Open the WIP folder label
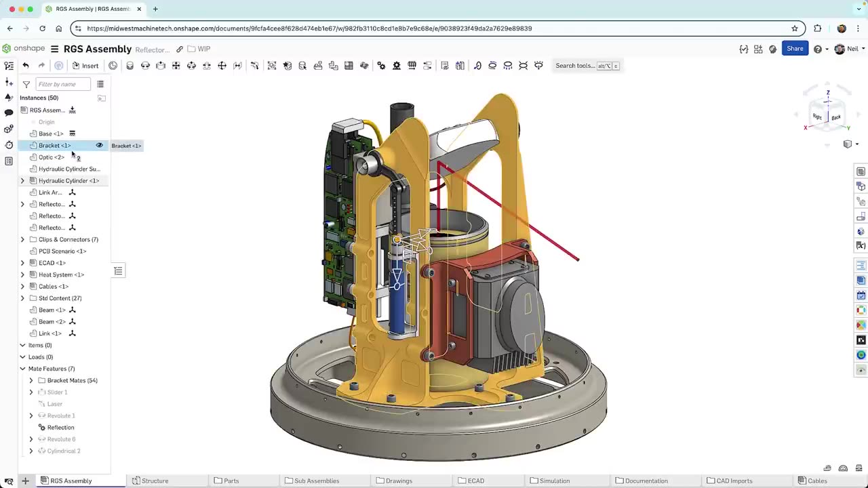This screenshot has height=488, width=868. click(203, 49)
